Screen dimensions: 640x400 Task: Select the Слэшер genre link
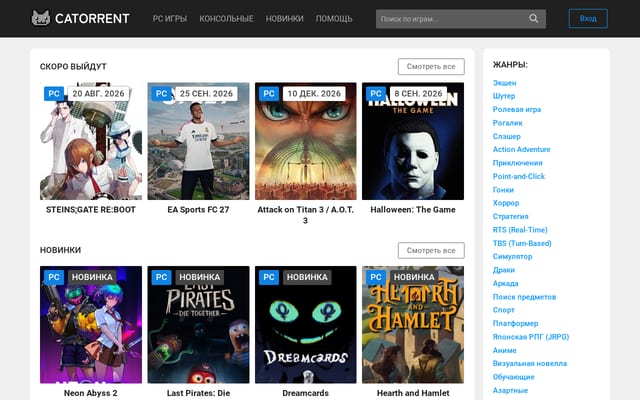tap(507, 136)
